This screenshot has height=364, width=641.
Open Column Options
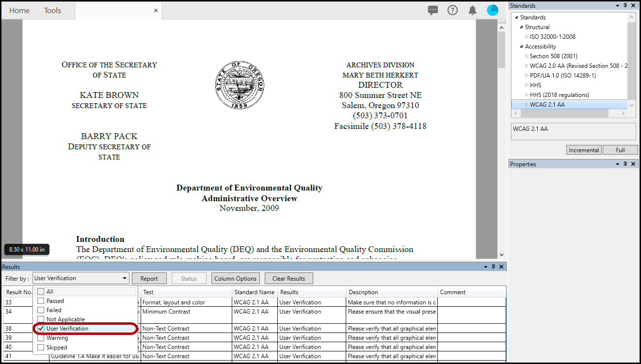pyautogui.click(x=235, y=278)
